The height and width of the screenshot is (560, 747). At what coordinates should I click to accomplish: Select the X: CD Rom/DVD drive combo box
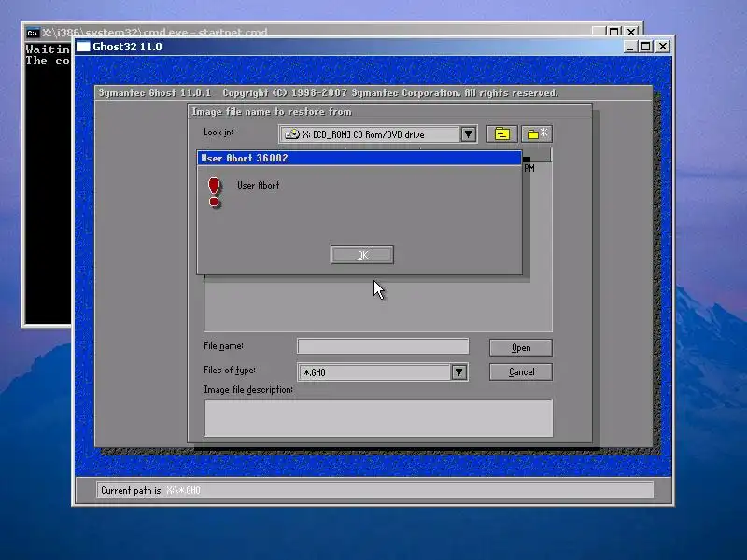378,134
